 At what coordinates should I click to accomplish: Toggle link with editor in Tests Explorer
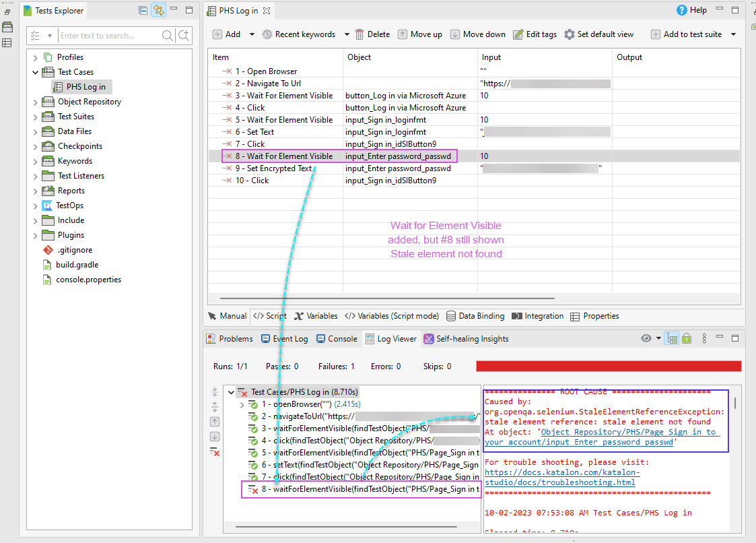tap(158, 10)
